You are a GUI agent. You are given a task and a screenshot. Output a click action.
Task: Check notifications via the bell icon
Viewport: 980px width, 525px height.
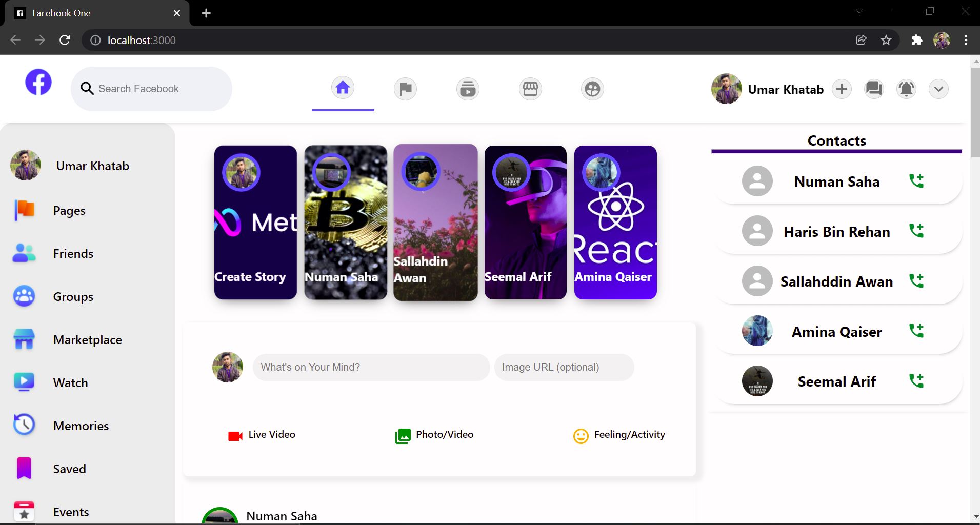pyautogui.click(x=906, y=89)
